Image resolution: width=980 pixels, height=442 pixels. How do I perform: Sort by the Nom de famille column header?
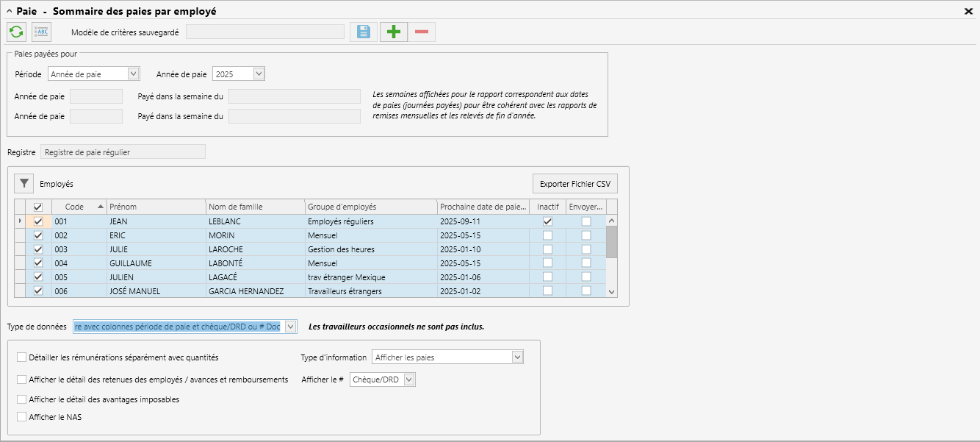tap(255, 207)
